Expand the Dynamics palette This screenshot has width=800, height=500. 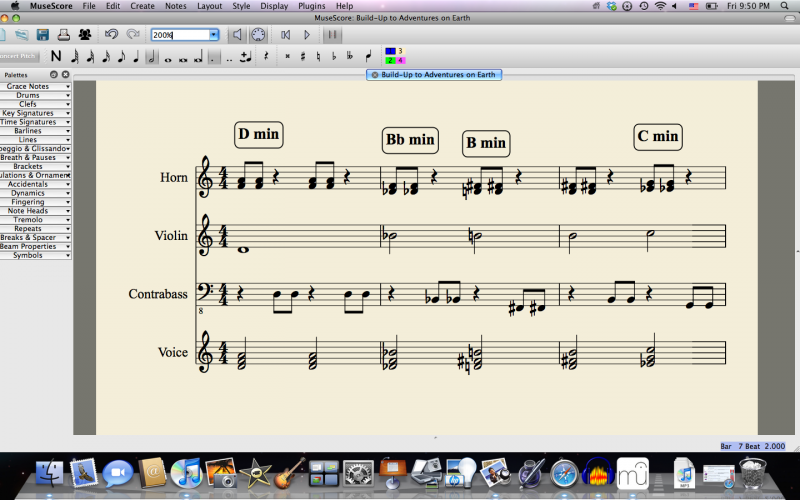[35, 193]
